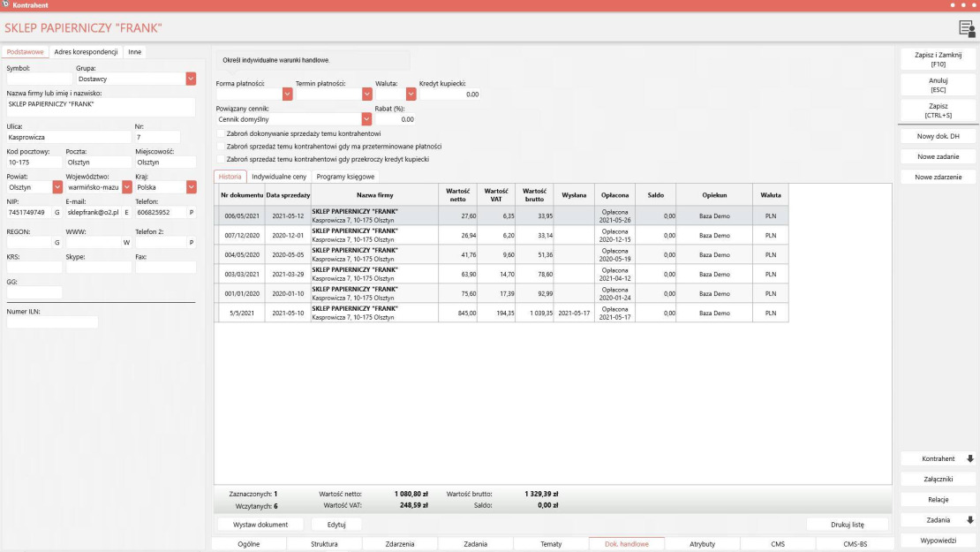Switch to the Struktura bottom tab
Image resolution: width=980 pixels, height=552 pixels.
[x=324, y=544]
